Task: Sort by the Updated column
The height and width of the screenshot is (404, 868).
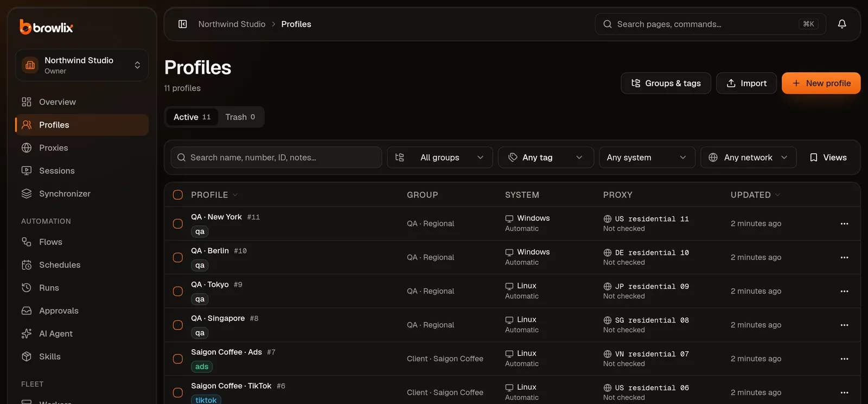Action: click(755, 195)
